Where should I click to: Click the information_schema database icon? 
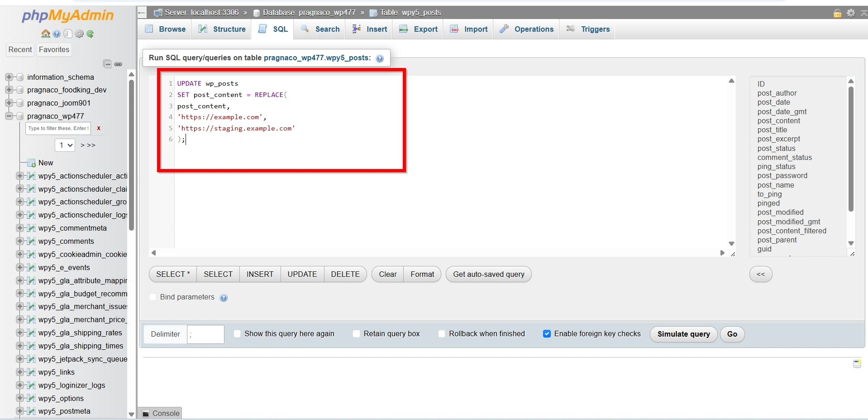(20, 77)
